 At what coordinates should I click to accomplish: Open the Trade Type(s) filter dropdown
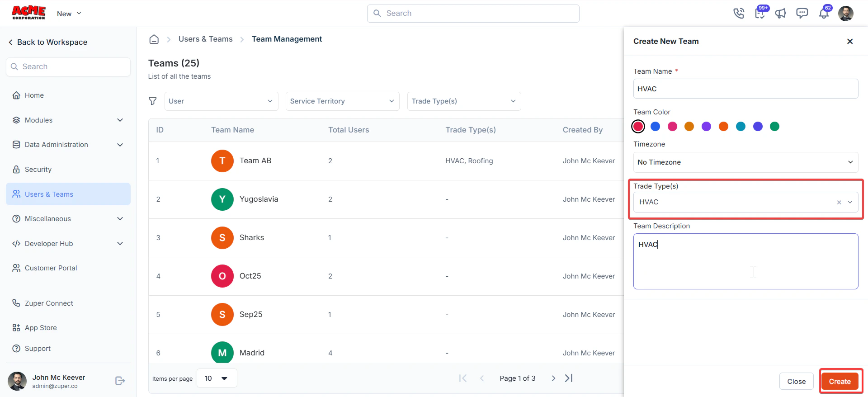point(464,101)
